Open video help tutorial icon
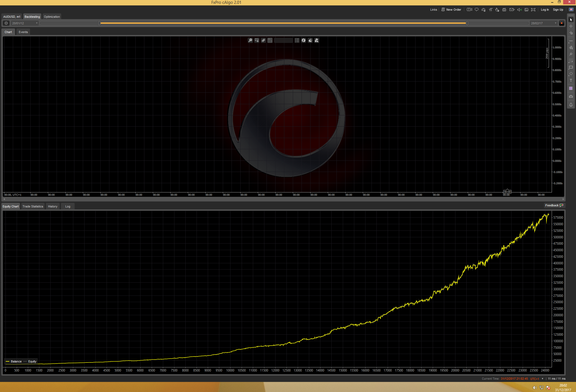Image resolution: width=576 pixels, height=392 pixels. point(469,10)
